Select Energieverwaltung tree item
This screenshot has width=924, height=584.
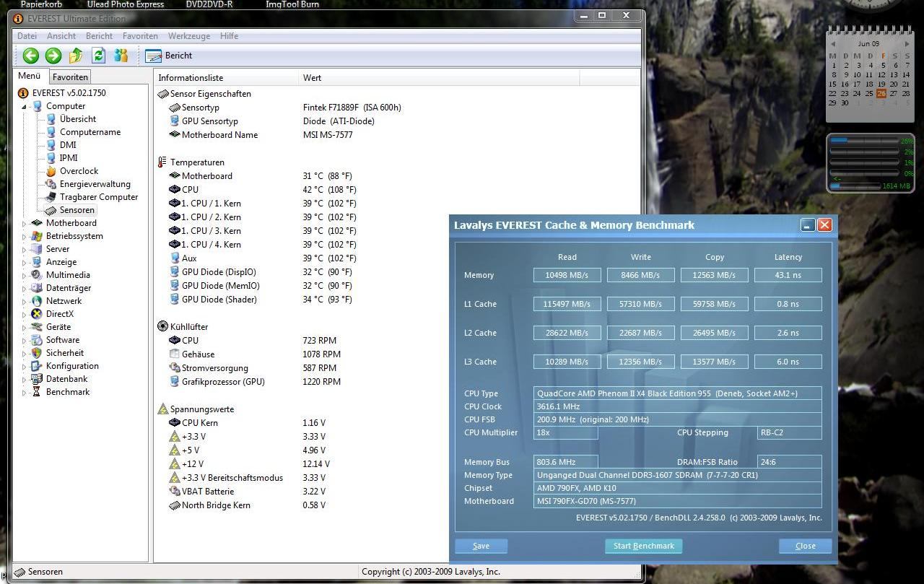95,184
